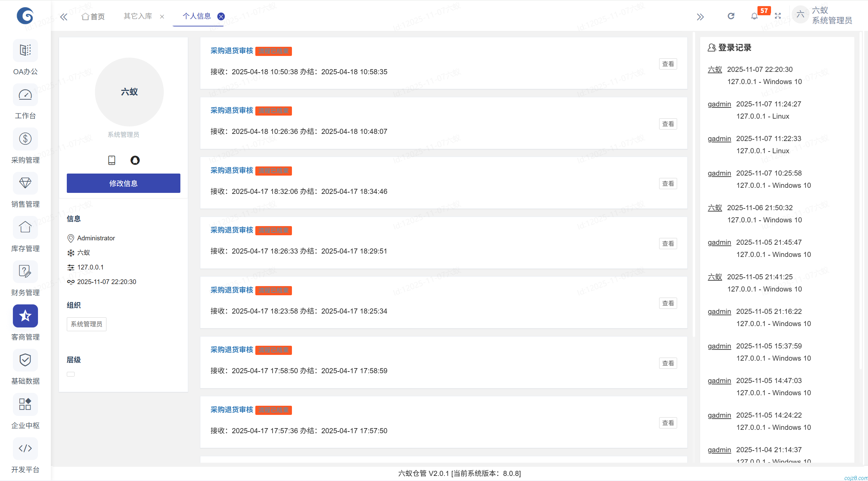This screenshot has width=868, height=481.
Task: Open the 工作台 dashboard icon
Action: pos(25,95)
